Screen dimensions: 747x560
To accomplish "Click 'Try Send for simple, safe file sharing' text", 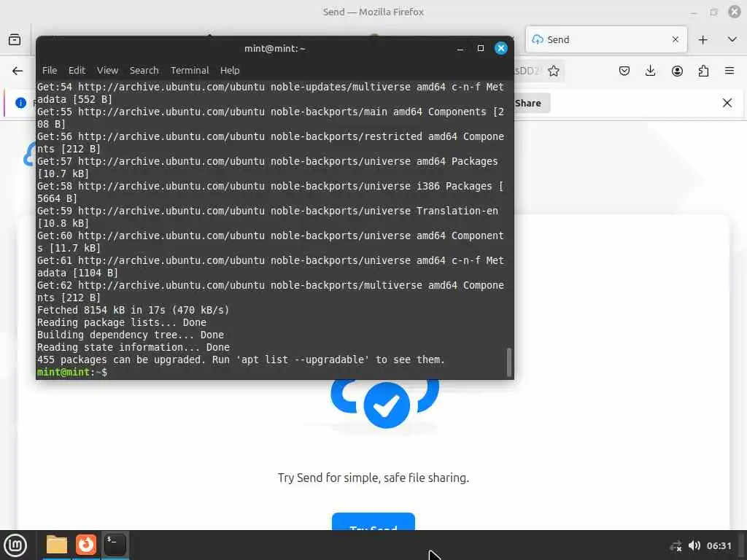I will pos(373,478).
